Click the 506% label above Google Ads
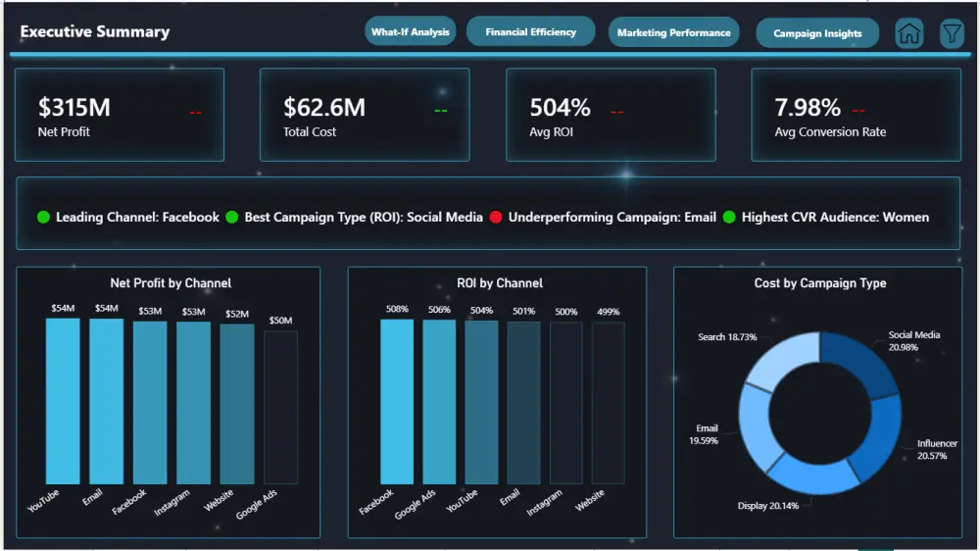The width and height of the screenshot is (980, 551). pos(439,310)
